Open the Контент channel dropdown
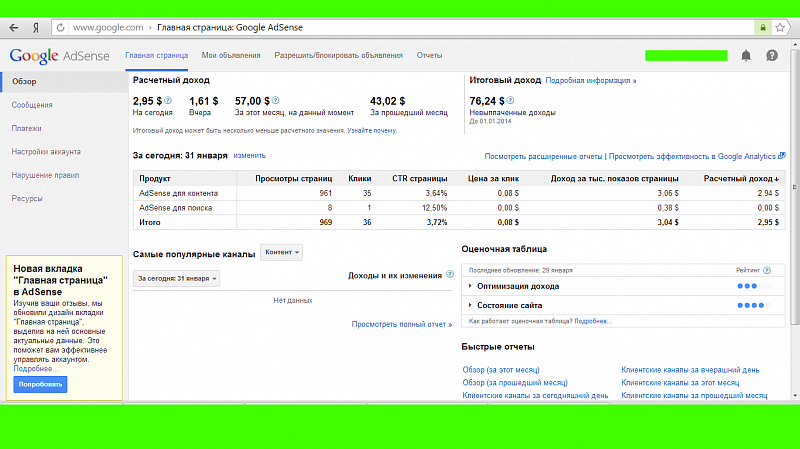Screen dimensions: 800x449 point(281,252)
